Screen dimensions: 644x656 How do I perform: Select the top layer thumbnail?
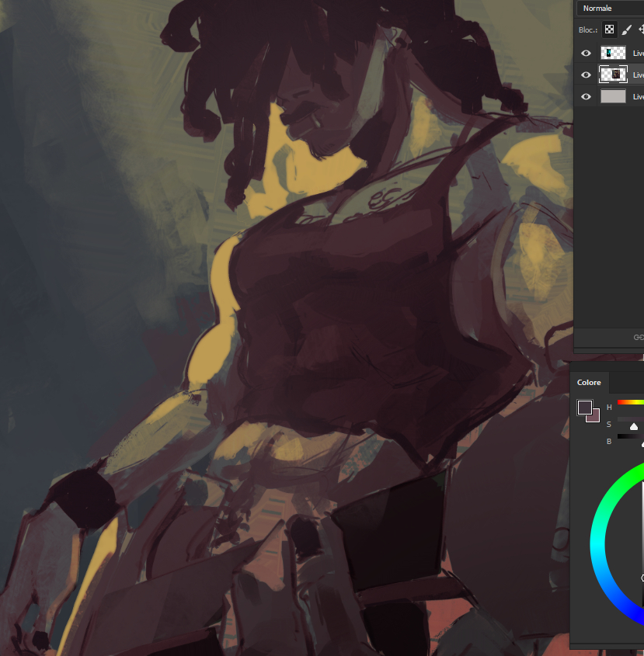coord(614,54)
